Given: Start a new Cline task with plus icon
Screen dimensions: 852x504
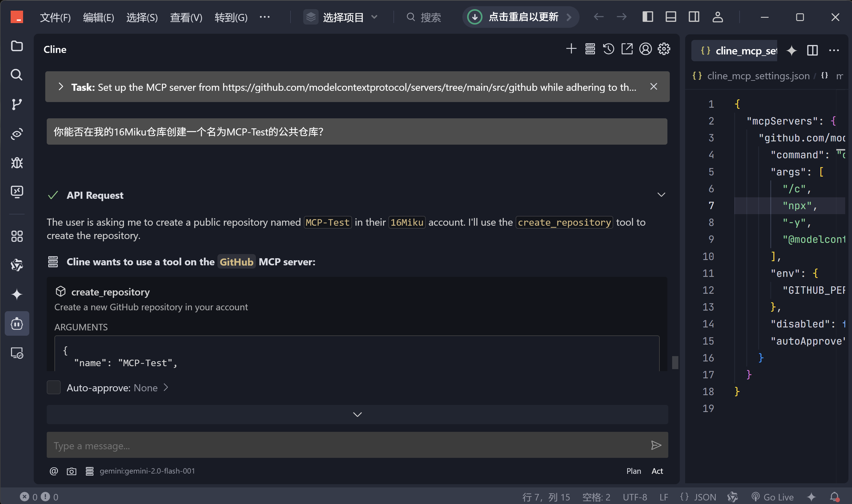Looking at the screenshot, I should coord(571,49).
